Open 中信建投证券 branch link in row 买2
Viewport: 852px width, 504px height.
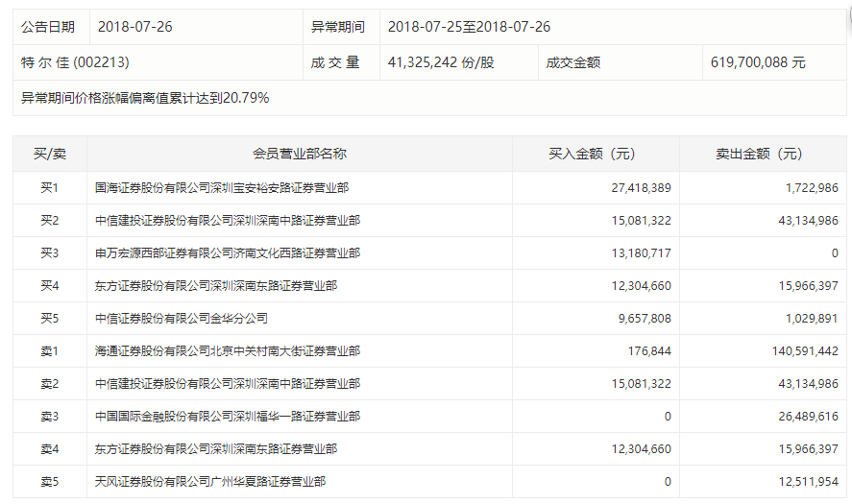pyautogui.click(x=228, y=221)
